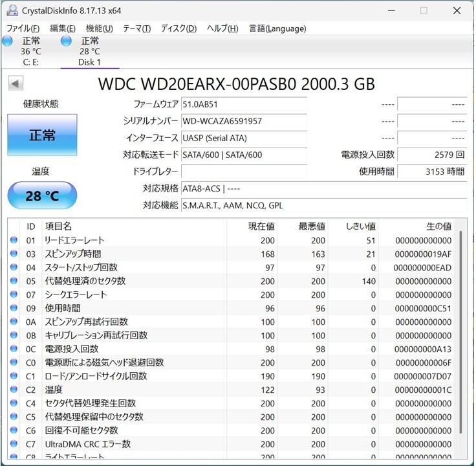This screenshot has width=476, height=466.
Task: Open the 機能(U) menu
Action: (99, 28)
